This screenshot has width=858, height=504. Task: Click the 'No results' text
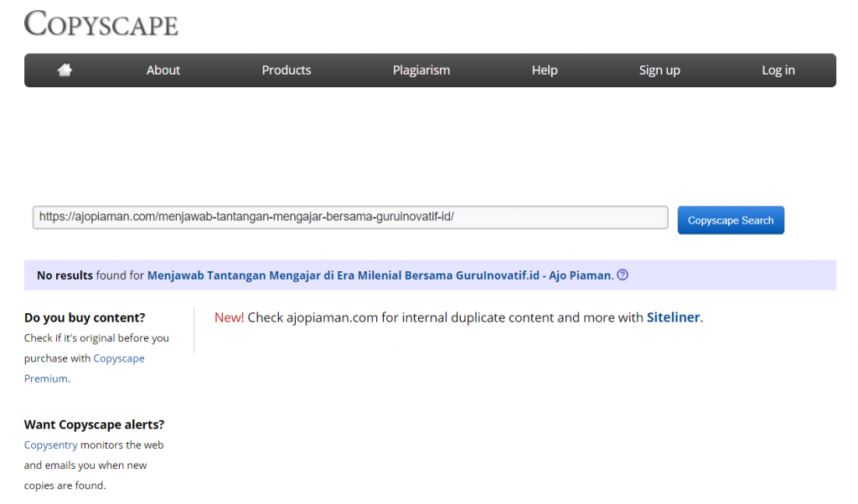point(65,275)
